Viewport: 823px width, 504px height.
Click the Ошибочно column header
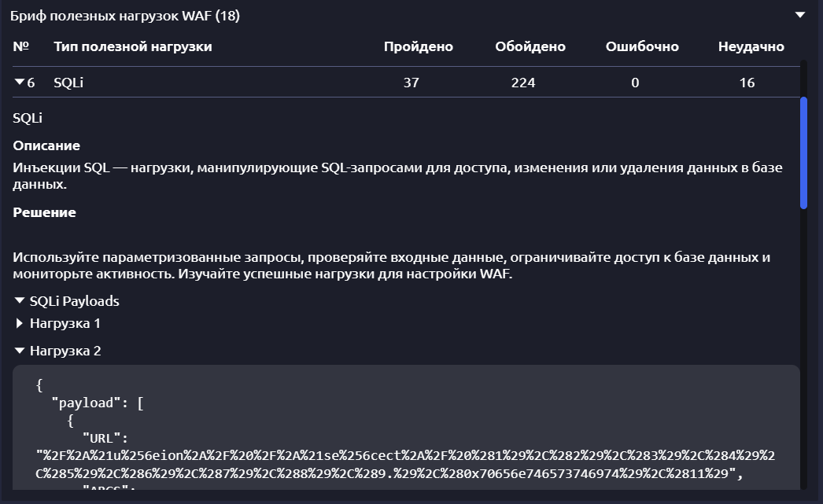pyautogui.click(x=642, y=47)
